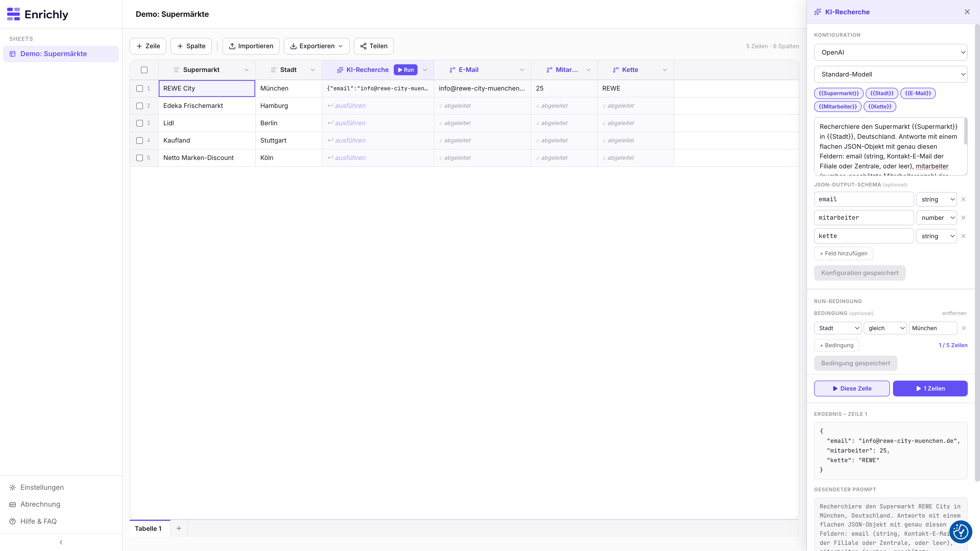Open the Stadt condition column dropdown

click(837, 328)
